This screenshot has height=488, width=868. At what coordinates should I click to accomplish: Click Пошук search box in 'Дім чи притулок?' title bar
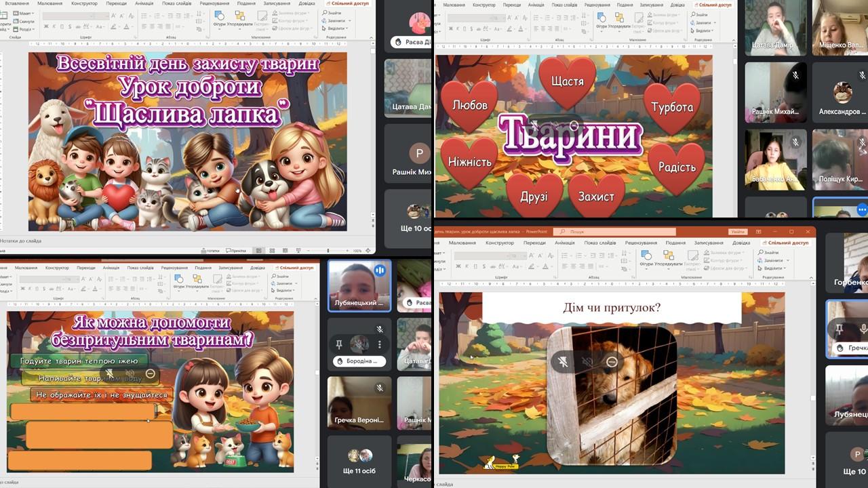[614, 232]
